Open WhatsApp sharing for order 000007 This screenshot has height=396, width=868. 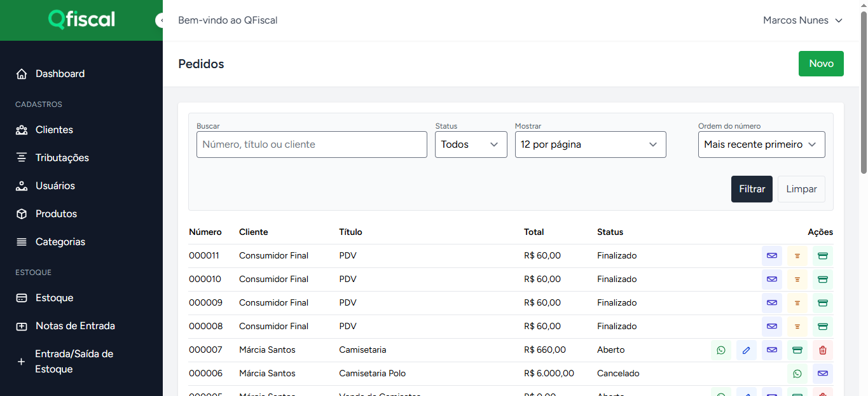[x=721, y=350]
